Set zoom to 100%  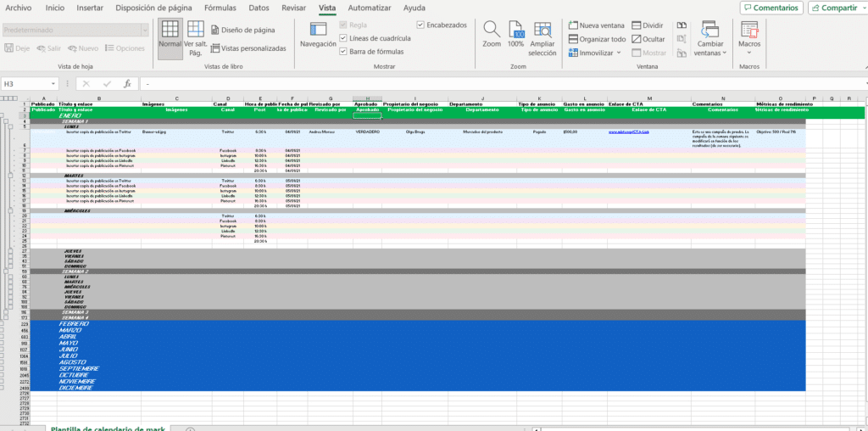[515, 34]
